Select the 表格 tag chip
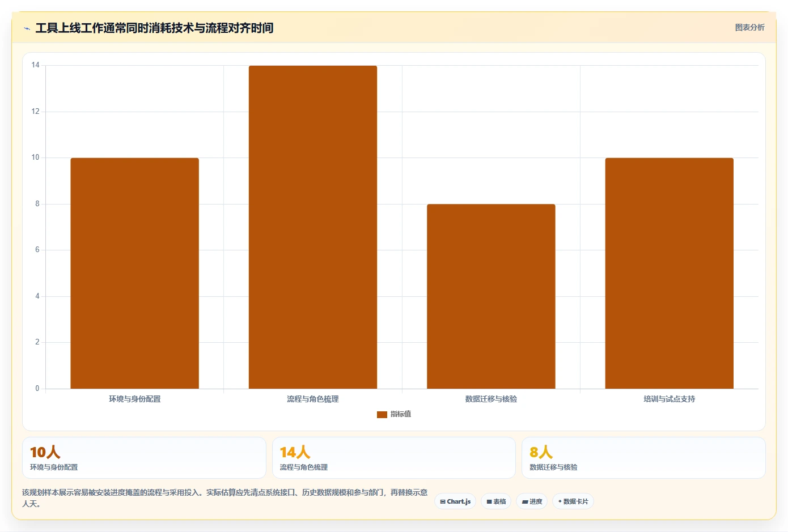The width and height of the screenshot is (788, 532). pos(496,501)
